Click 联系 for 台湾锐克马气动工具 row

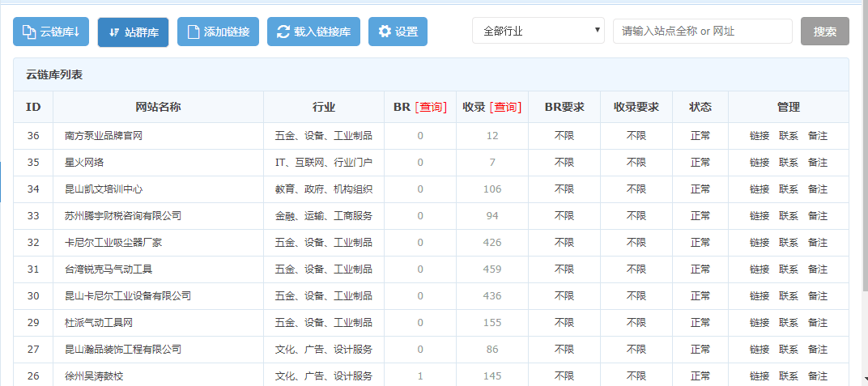pos(789,269)
